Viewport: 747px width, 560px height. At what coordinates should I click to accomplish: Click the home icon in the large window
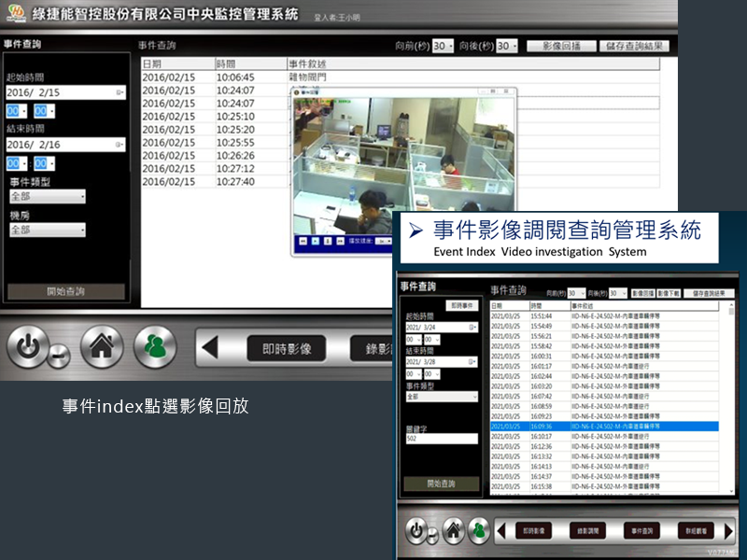[x=101, y=348]
